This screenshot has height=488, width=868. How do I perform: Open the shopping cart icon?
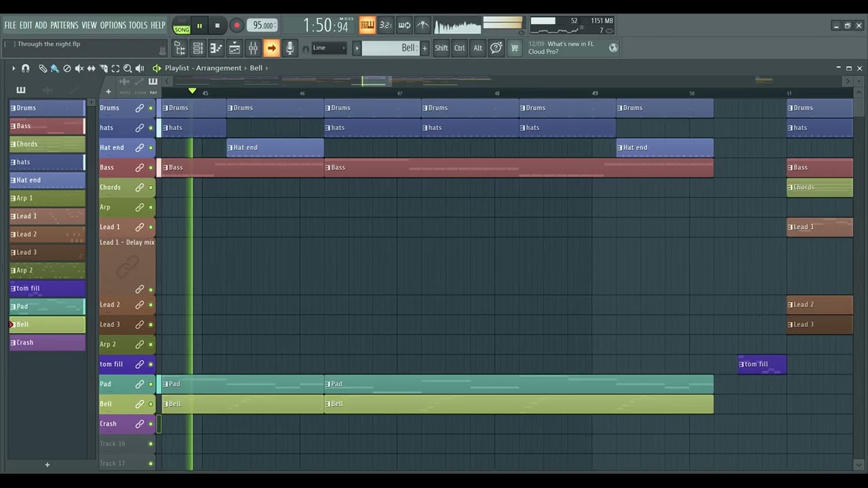click(x=515, y=48)
